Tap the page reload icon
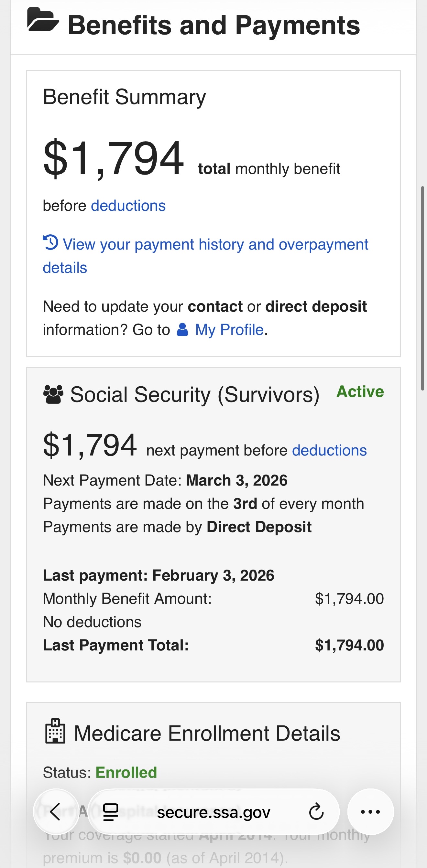 [x=316, y=812]
